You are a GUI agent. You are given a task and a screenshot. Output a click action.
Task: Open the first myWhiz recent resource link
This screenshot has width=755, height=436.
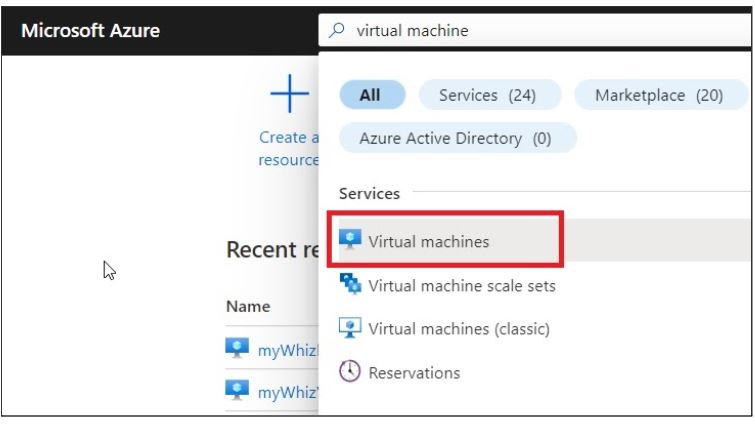288,350
